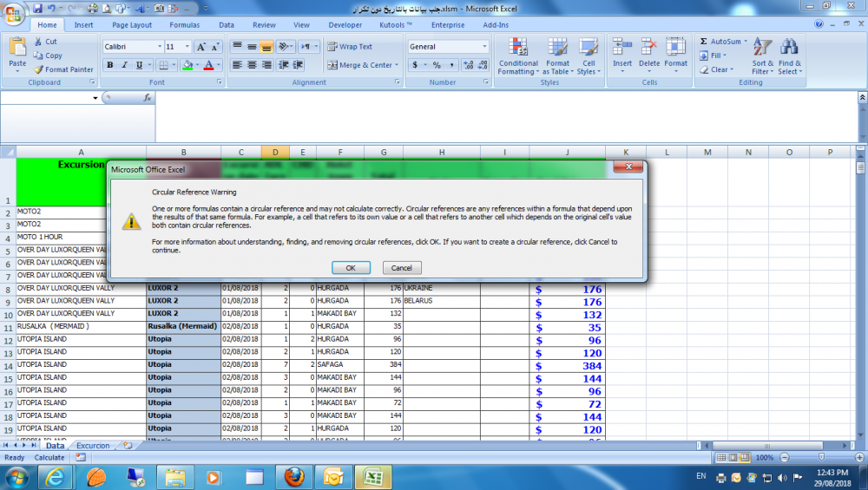This screenshot has width=868, height=490.
Task: Open Format as Table gallery
Action: coord(557,56)
